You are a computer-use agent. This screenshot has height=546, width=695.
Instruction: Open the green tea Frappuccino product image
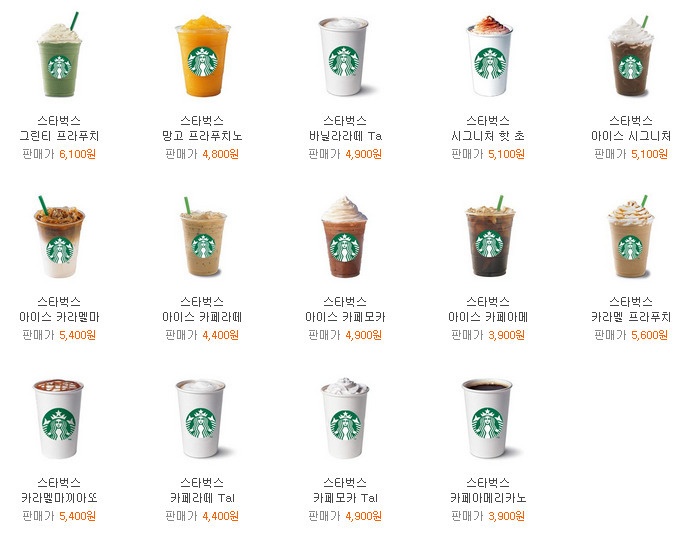pyautogui.click(x=59, y=55)
